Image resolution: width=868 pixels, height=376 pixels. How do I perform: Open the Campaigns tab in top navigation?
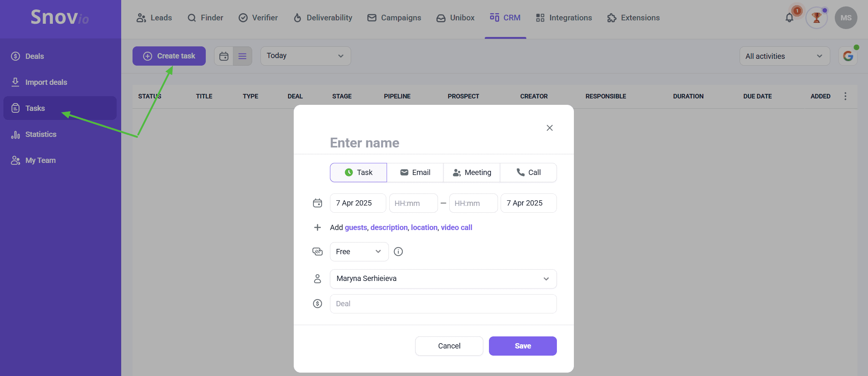pos(394,18)
